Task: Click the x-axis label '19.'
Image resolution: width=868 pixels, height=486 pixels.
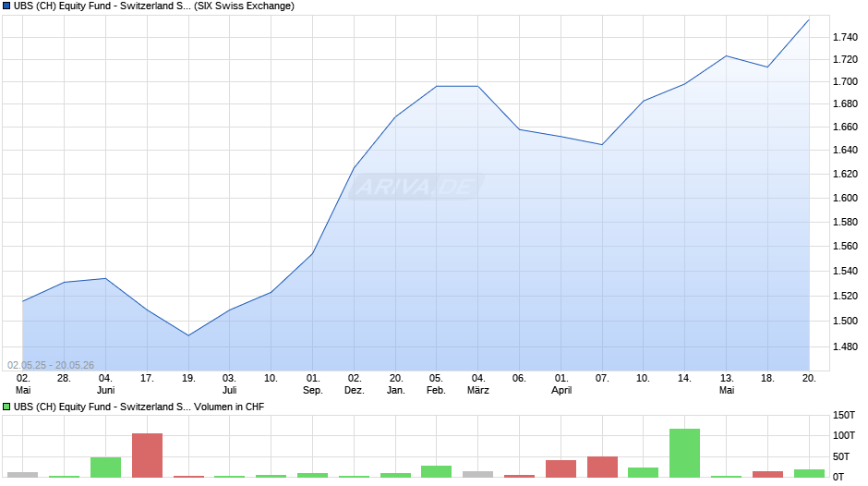Action: pyautogui.click(x=188, y=378)
